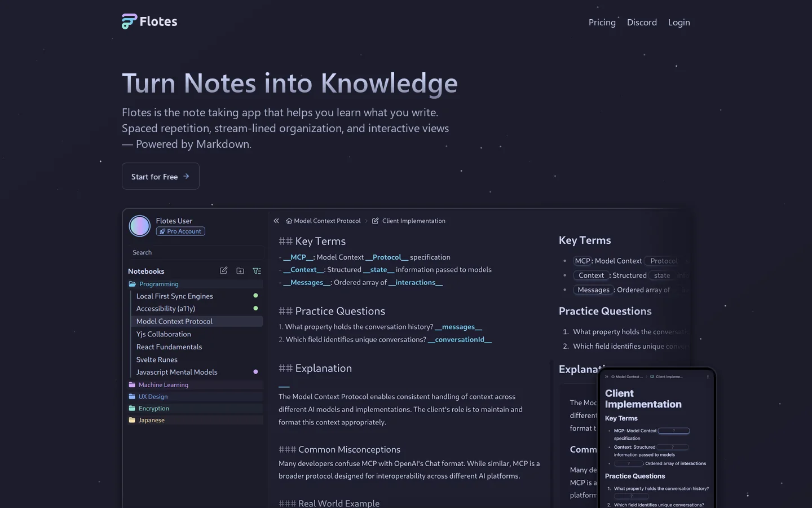Click the "__conversationId__" answer in the editor
This screenshot has width=812, height=508.
pyautogui.click(x=460, y=339)
